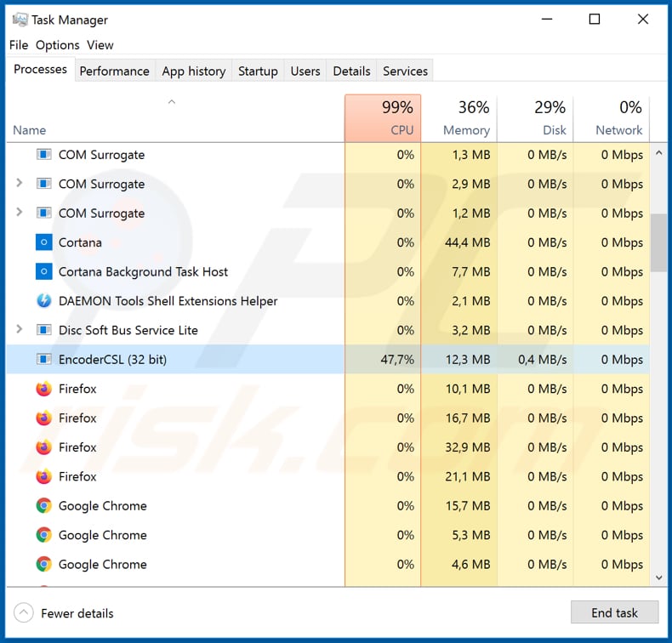This screenshot has height=643, width=672.
Task: Click the EncoderCSL (32 bit) process icon
Action: [43, 359]
